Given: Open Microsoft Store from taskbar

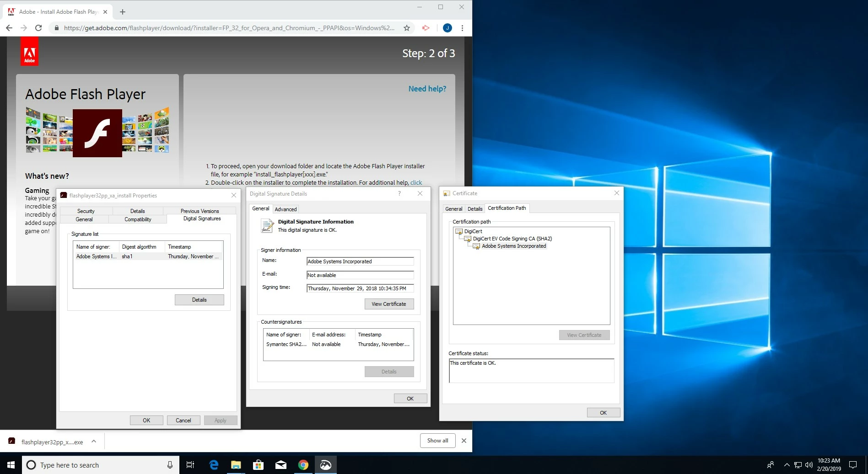Looking at the screenshot, I should pyautogui.click(x=259, y=465).
